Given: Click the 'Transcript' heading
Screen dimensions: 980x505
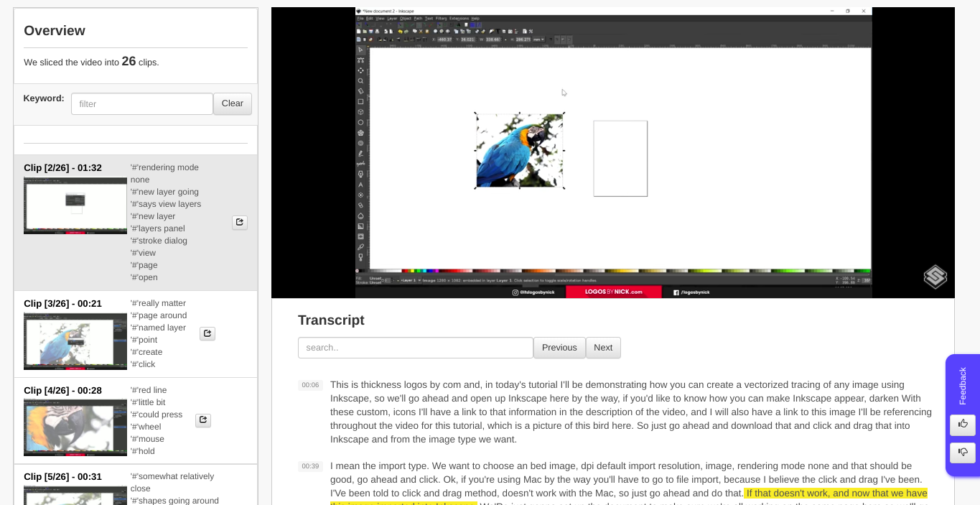Looking at the screenshot, I should (x=331, y=320).
